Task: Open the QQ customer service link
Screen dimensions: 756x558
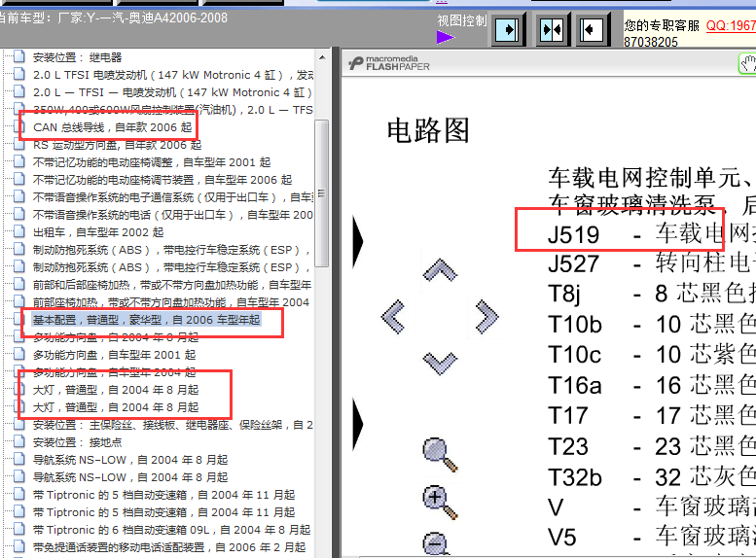Action: [731, 25]
